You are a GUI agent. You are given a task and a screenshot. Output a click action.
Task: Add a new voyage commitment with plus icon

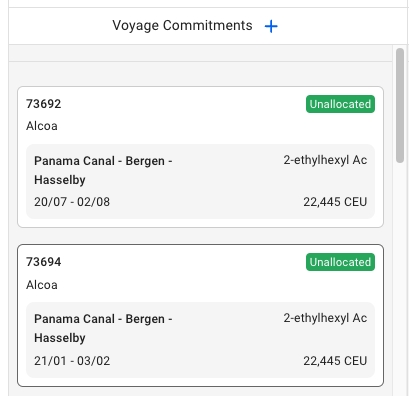271,26
